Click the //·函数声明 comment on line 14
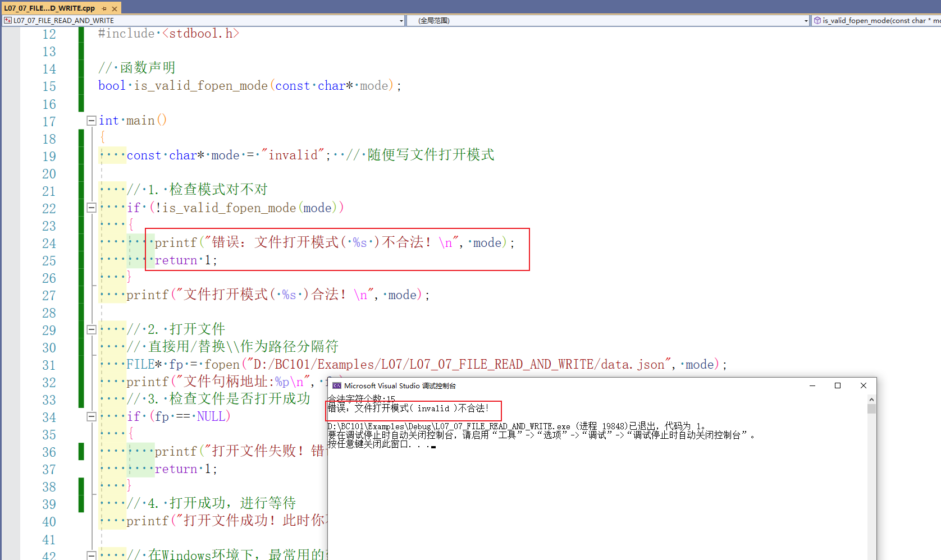The image size is (941, 560). click(137, 68)
